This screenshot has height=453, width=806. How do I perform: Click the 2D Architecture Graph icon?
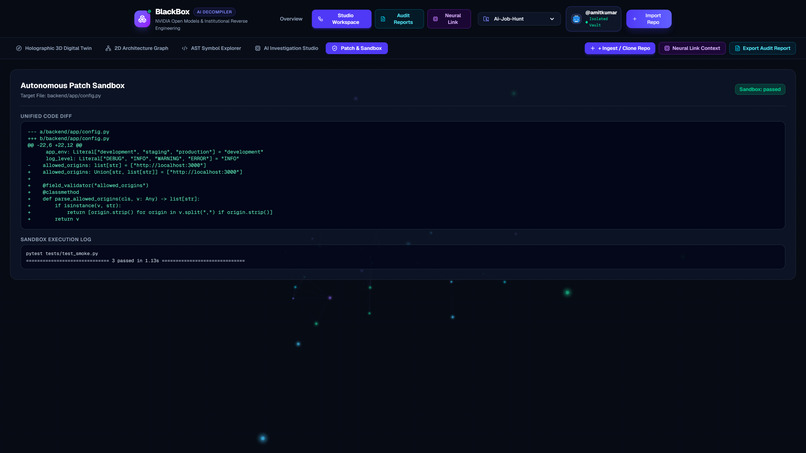[x=108, y=48]
